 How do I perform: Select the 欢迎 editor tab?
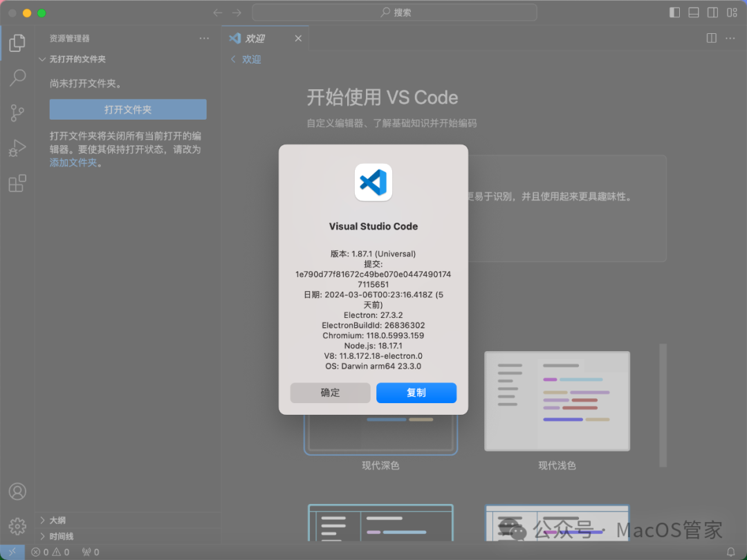pyautogui.click(x=265, y=38)
